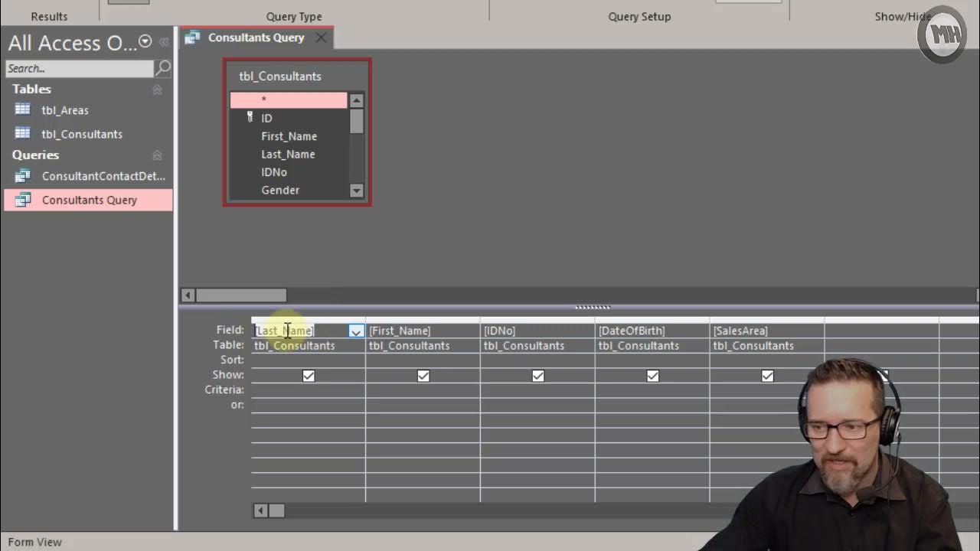Click the pane splitter grip handle
Viewport: 980px width, 551px height.
(593, 307)
